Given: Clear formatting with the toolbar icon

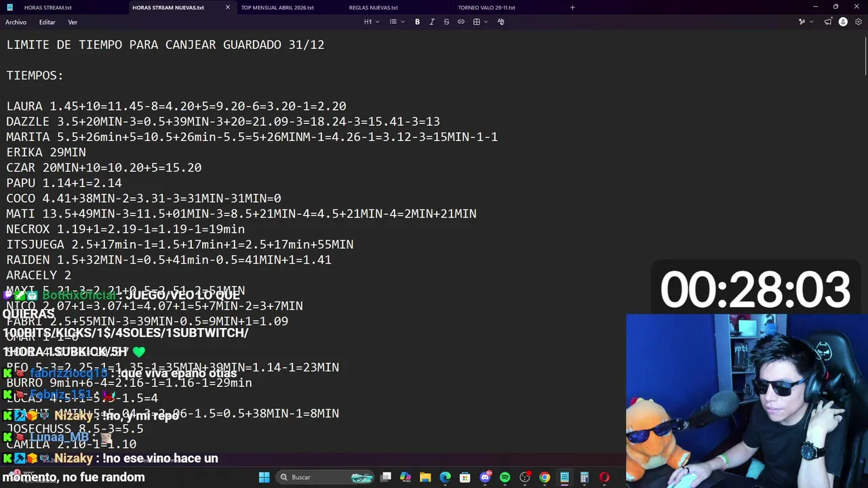Looking at the screenshot, I should 501,22.
